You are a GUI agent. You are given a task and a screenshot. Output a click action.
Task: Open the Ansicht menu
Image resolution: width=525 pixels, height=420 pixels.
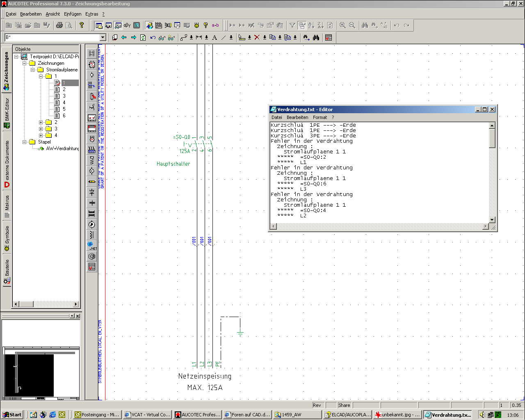(x=53, y=14)
